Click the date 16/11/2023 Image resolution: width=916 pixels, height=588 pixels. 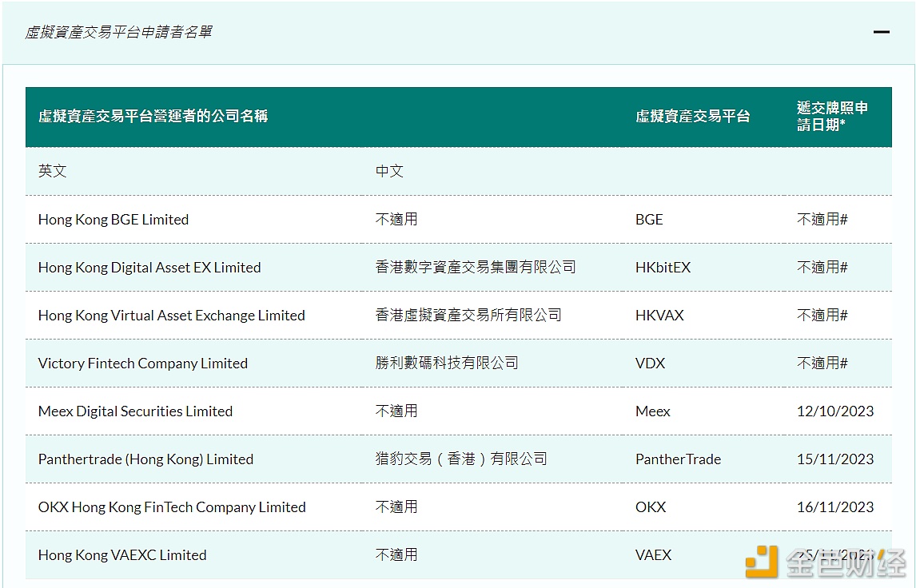[x=835, y=507]
